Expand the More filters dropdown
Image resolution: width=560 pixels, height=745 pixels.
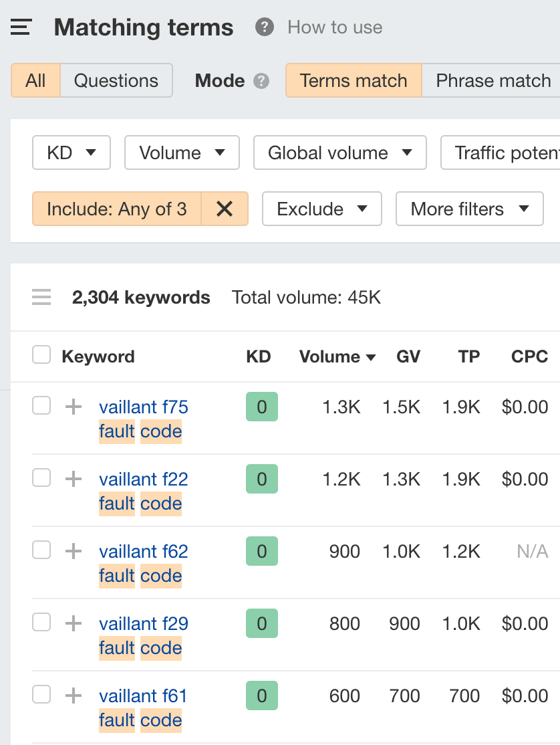click(469, 209)
